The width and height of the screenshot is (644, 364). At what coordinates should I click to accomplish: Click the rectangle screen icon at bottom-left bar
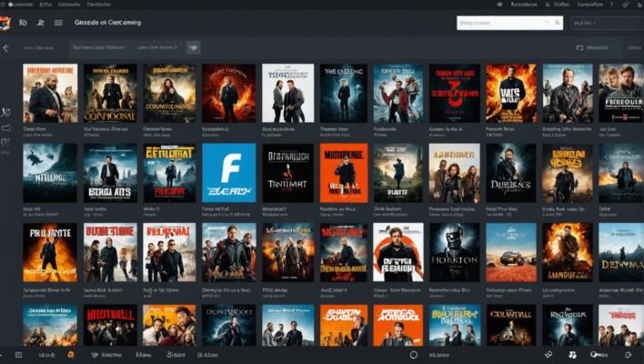[x=18, y=355]
